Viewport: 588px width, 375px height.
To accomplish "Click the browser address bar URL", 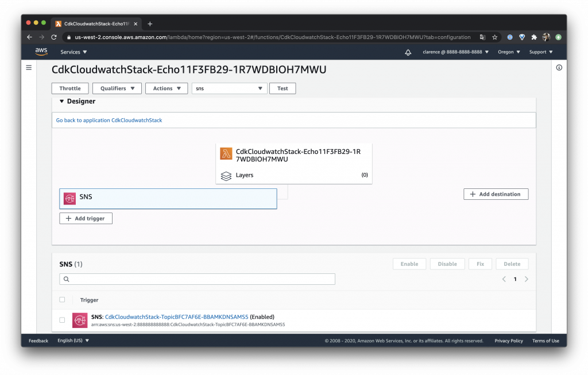I will [x=273, y=37].
